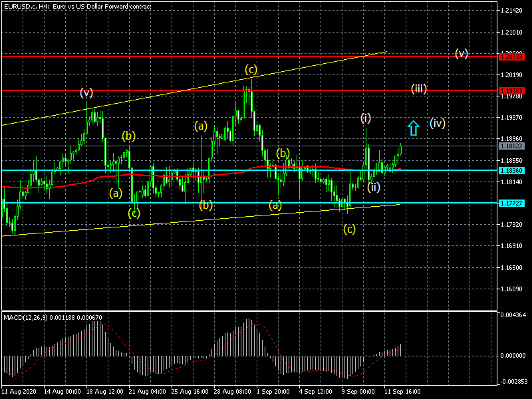The height and width of the screenshot is (399, 532).
Task: Select the white (i) wave label
Action: pyautogui.click(x=365, y=118)
